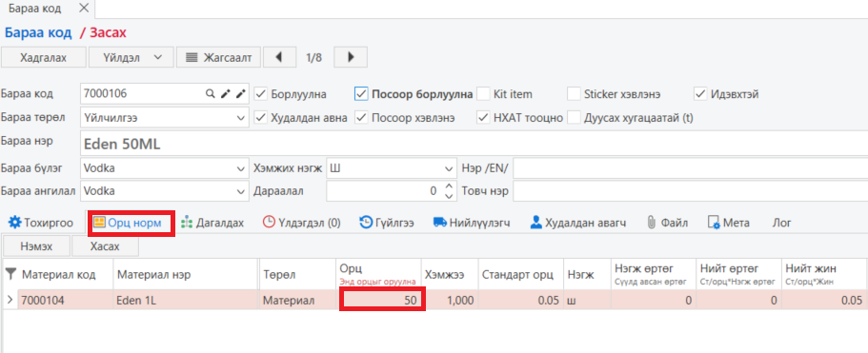Viewport: 868px width, 353px height.
Task: Enable Sticker хэвлэнэ checkbox
Action: pos(574,94)
